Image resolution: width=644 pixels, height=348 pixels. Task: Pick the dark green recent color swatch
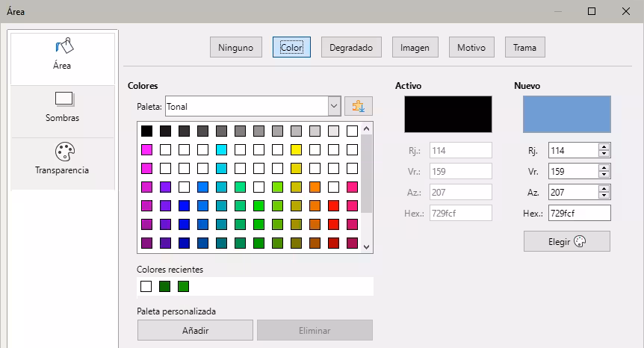pyautogui.click(x=164, y=286)
